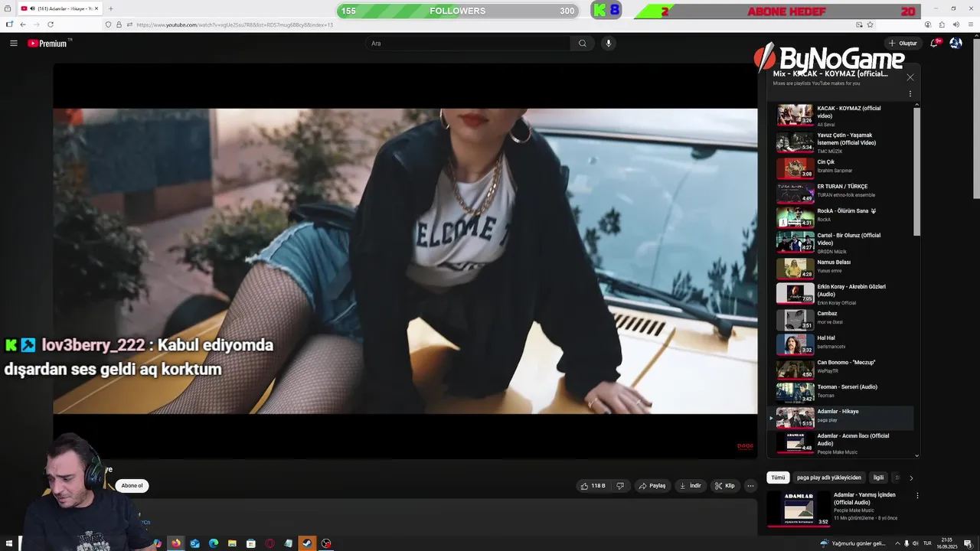Play 'Cartel - Bir Oluruz' video
Image resolution: width=980 pixels, height=551 pixels.
pyautogui.click(x=841, y=241)
